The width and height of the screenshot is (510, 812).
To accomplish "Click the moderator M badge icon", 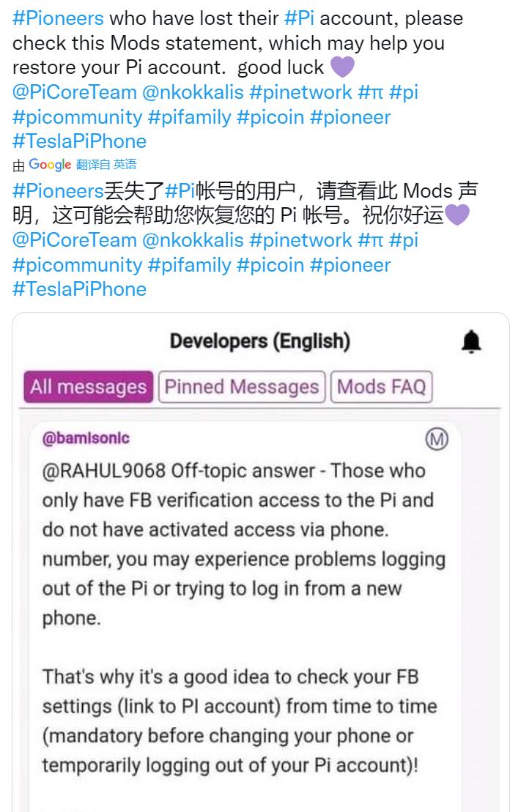I will tap(437, 439).
